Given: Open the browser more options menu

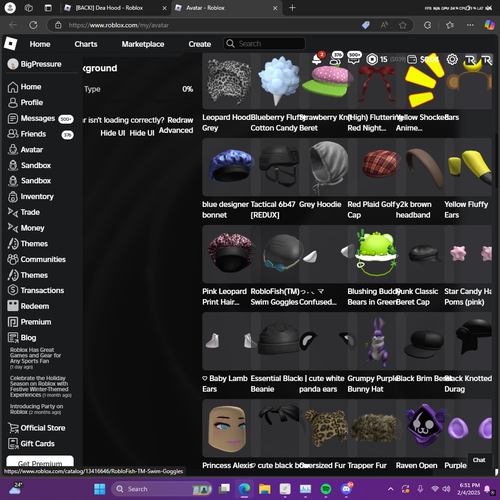Looking at the screenshot, I should [470, 25].
